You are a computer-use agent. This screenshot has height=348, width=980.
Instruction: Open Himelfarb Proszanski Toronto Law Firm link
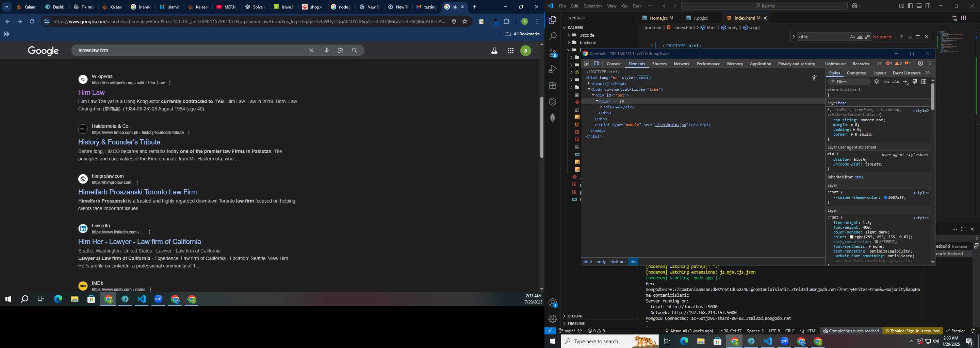(137, 192)
